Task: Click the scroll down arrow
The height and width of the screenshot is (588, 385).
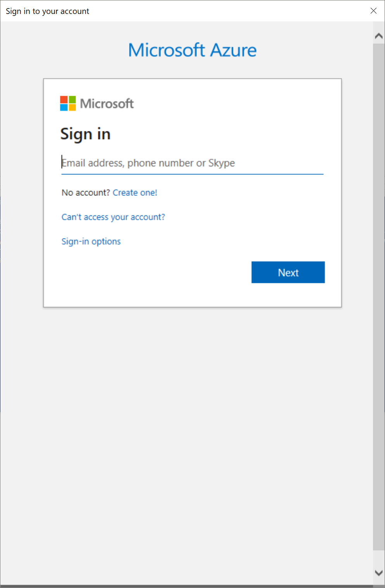Action: coord(379,572)
